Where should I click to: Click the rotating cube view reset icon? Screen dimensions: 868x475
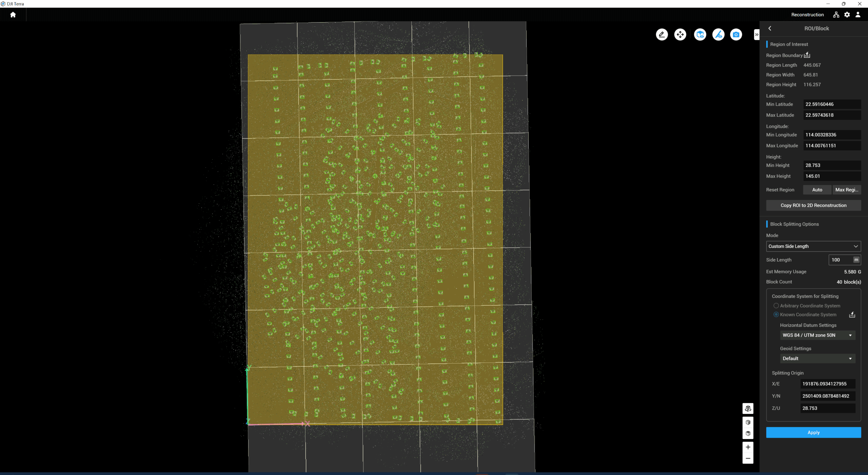748,408
